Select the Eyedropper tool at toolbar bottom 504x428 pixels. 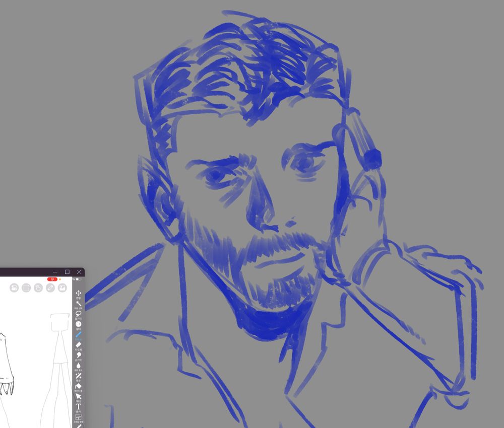coord(79,426)
